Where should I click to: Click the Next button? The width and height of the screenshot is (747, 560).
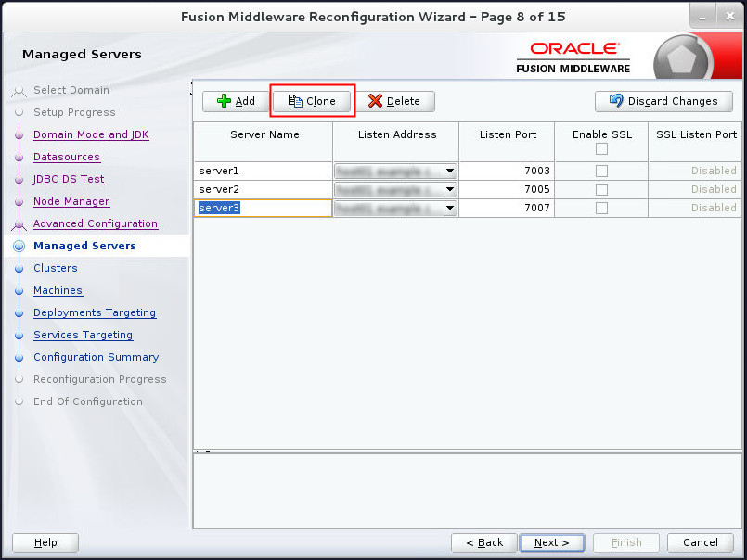point(552,542)
